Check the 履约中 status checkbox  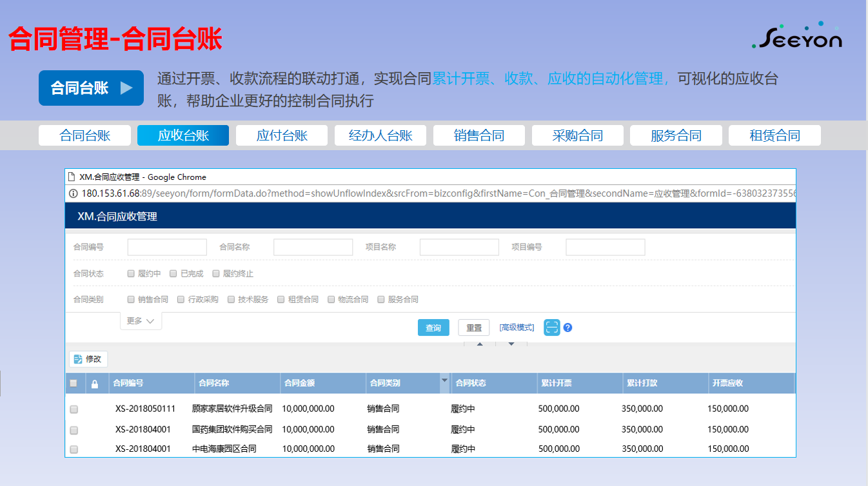[x=132, y=274]
